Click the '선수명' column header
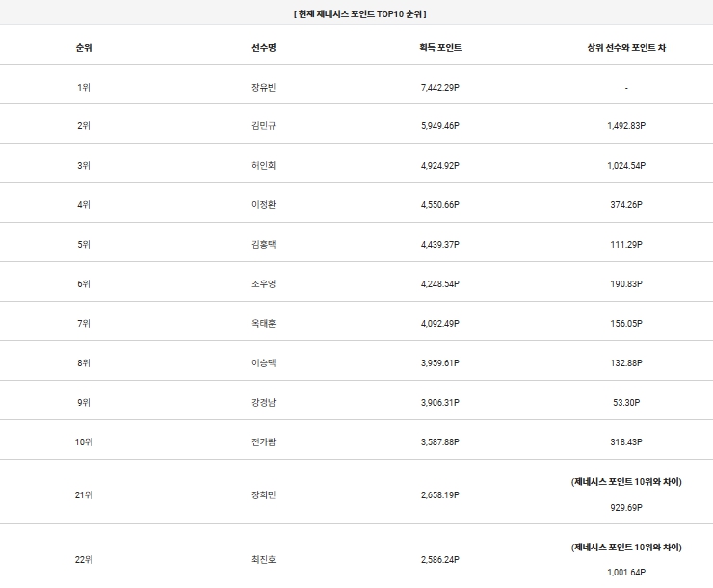The width and height of the screenshot is (713, 588). tap(263, 47)
